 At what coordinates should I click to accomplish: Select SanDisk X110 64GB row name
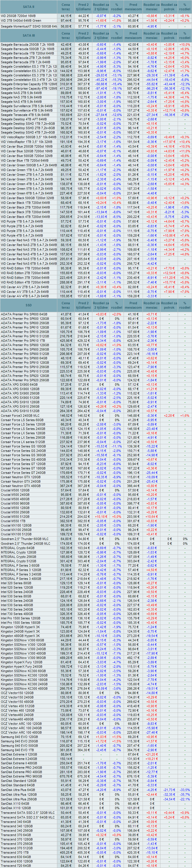pyautogui.click(x=15, y=803)
